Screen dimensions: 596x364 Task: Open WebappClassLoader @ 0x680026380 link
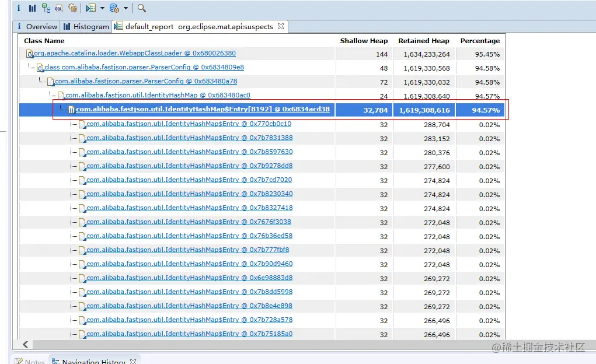coord(135,53)
